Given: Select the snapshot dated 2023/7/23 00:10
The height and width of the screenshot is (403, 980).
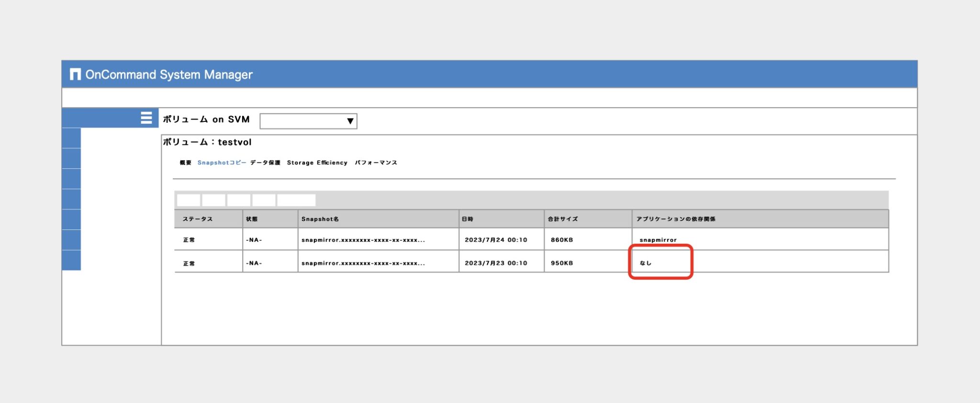Looking at the screenshot, I should pos(496,263).
